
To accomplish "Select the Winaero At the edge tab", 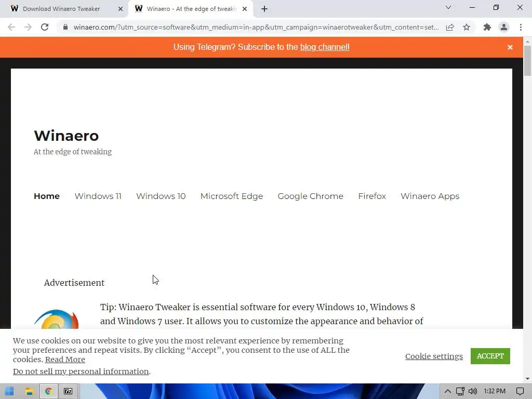I will [192, 9].
